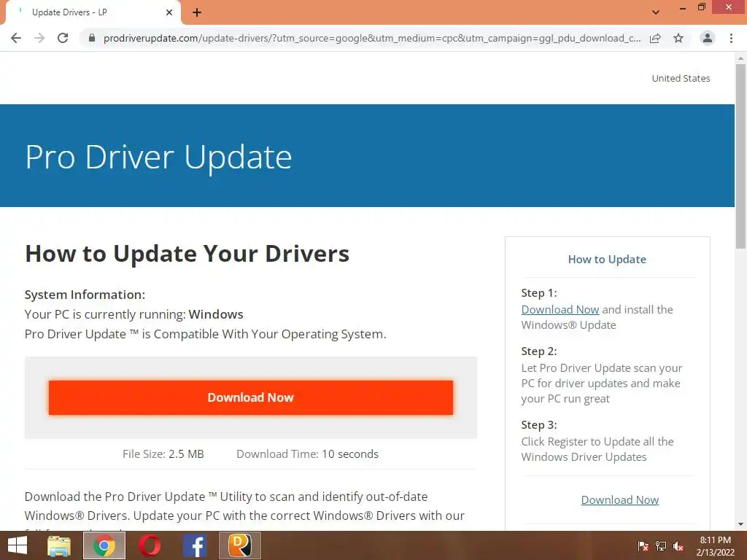The image size is (747, 560).
Task: Click the How to Update Your Drivers heading
Action: click(x=187, y=254)
